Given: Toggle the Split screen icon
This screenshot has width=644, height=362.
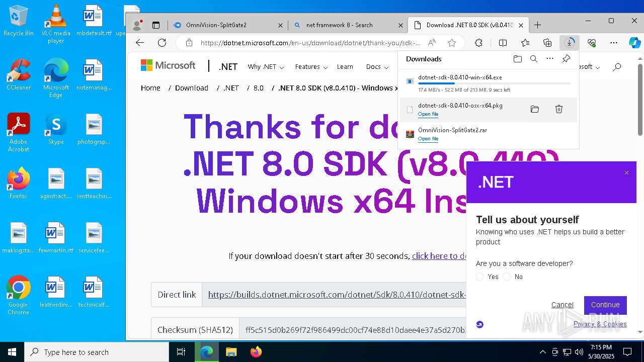Looking at the screenshot, I should tap(503, 43).
